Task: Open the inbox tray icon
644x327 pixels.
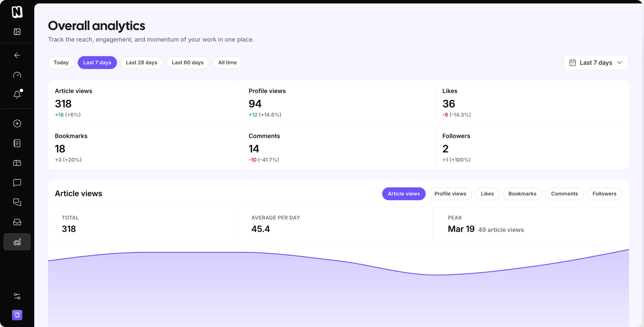Action: [x=17, y=222]
